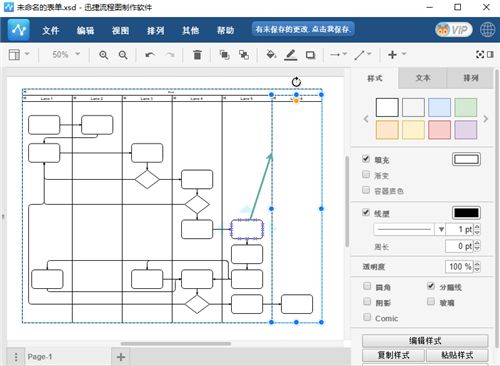Click the 粘贴样式 button
The width and height of the screenshot is (500, 366).
pyautogui.click(x=457, y=355)
